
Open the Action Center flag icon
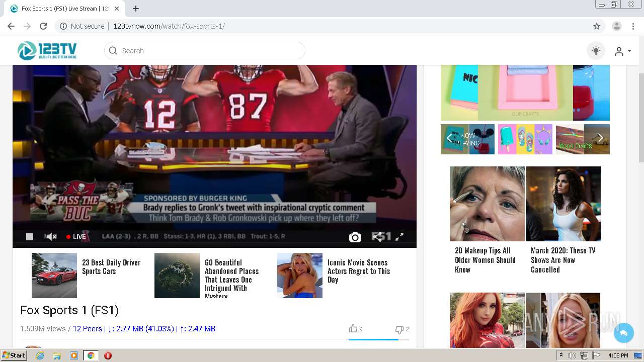(x=596, y=355)
